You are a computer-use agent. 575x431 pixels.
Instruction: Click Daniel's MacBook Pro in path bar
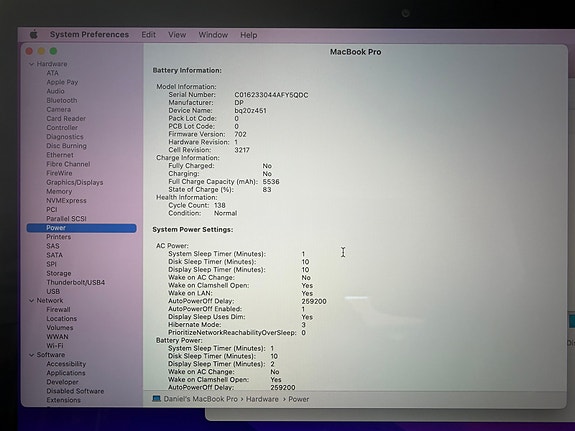pyautogui.click(x=201, y=399)
